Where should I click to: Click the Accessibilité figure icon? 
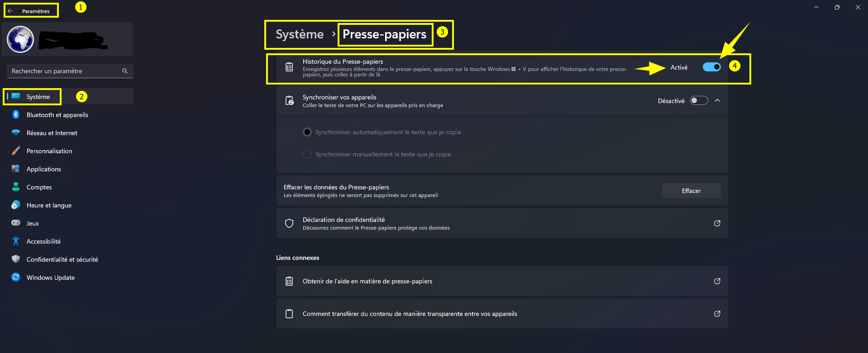click(16, 241)
